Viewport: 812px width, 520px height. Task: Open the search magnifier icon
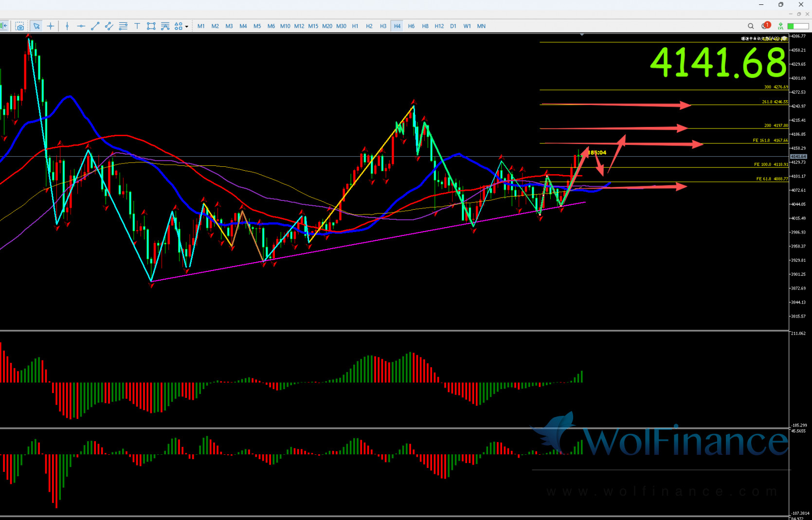tap(751, 26)
